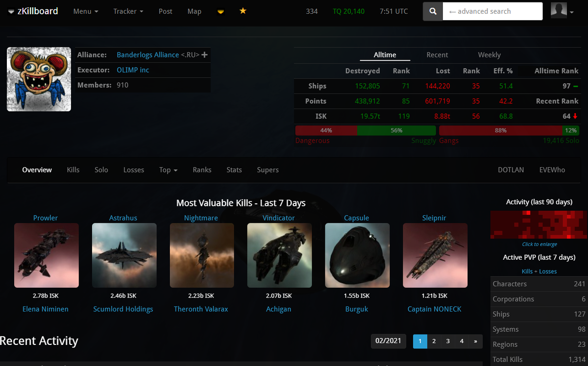
Task: Click inside the advanced search field
Action: click(492, 11)
